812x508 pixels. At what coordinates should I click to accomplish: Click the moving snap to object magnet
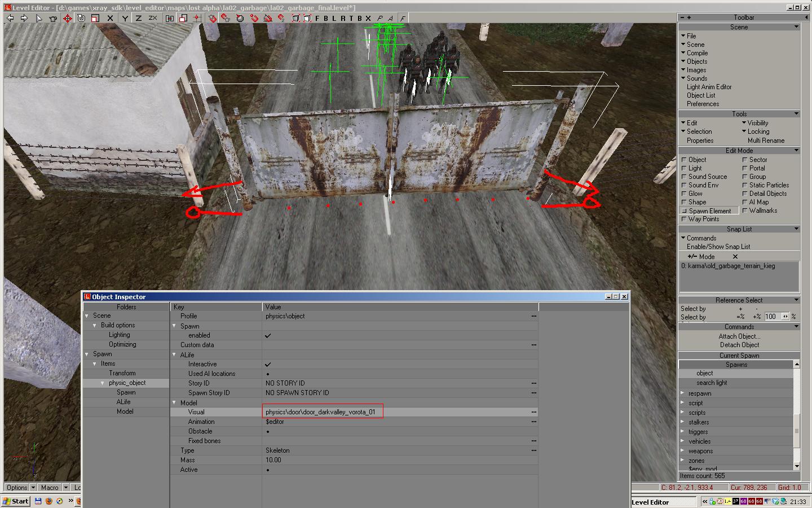(x=225, y=18)
